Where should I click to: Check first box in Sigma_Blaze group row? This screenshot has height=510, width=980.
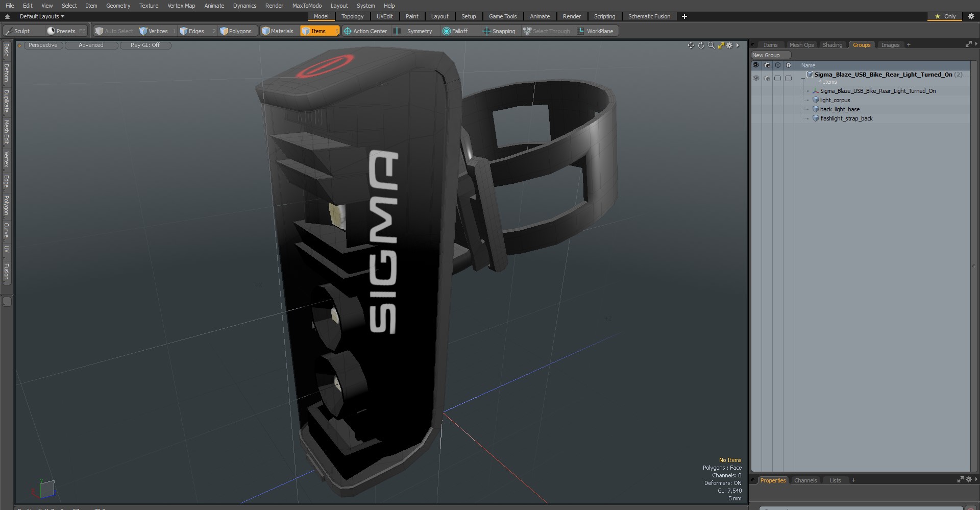click(777, 79)
